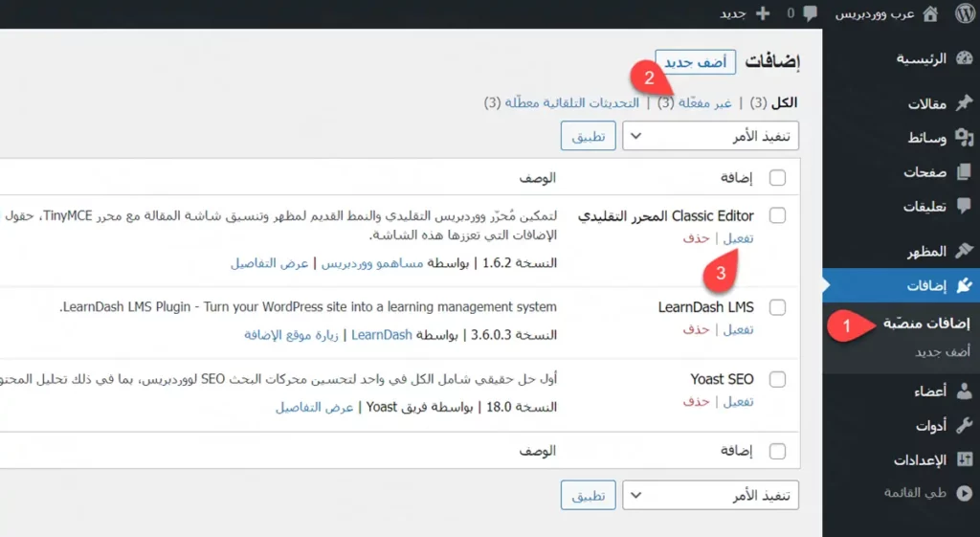Click the WordPress logo icon in admin bar
The image size is (980, 537).
(x=963, y=13)
